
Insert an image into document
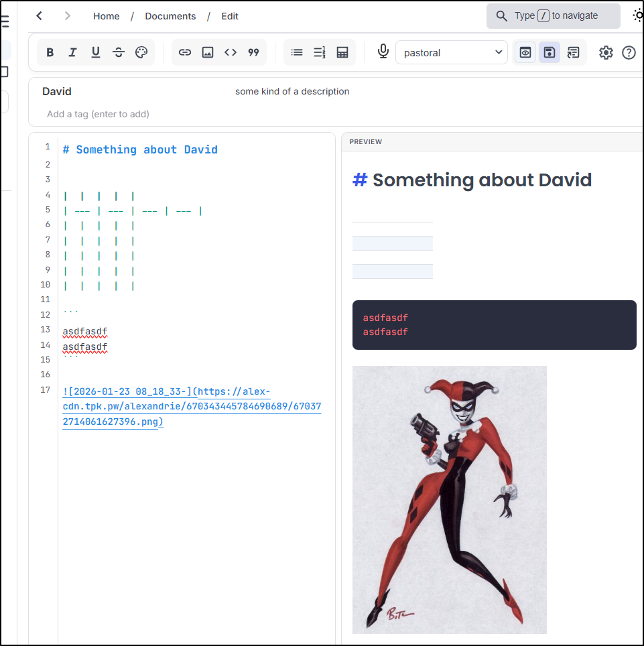pos(208,52)
